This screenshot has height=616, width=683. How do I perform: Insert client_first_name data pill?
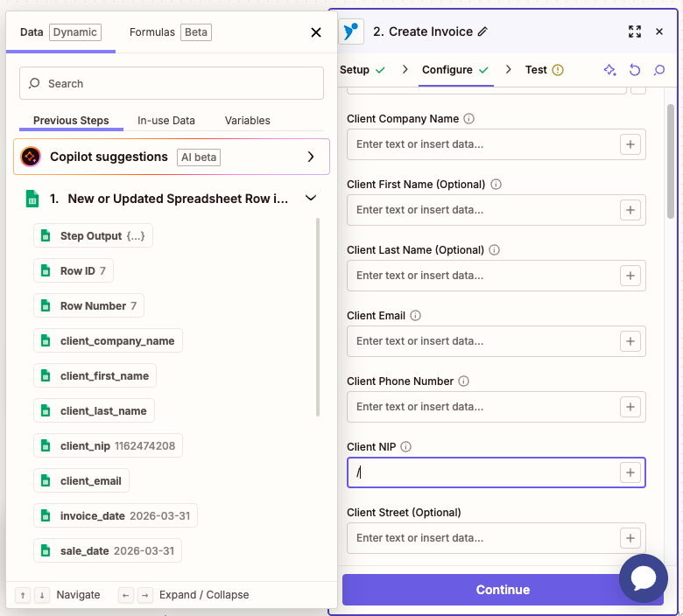95,376
